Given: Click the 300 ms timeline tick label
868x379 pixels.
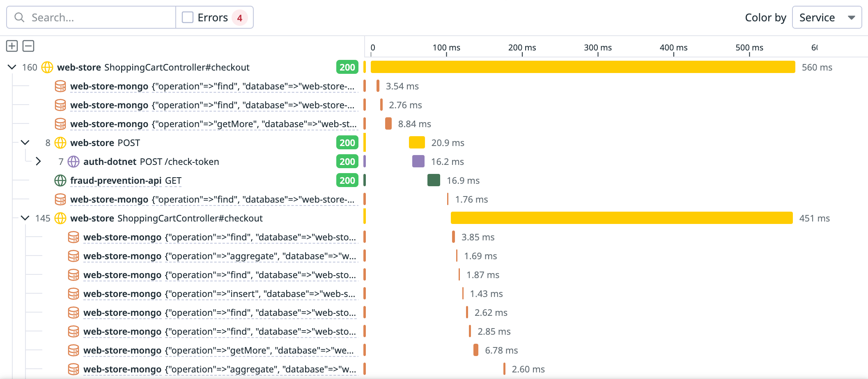Looking at the screenshot, I should pos(598,48).
